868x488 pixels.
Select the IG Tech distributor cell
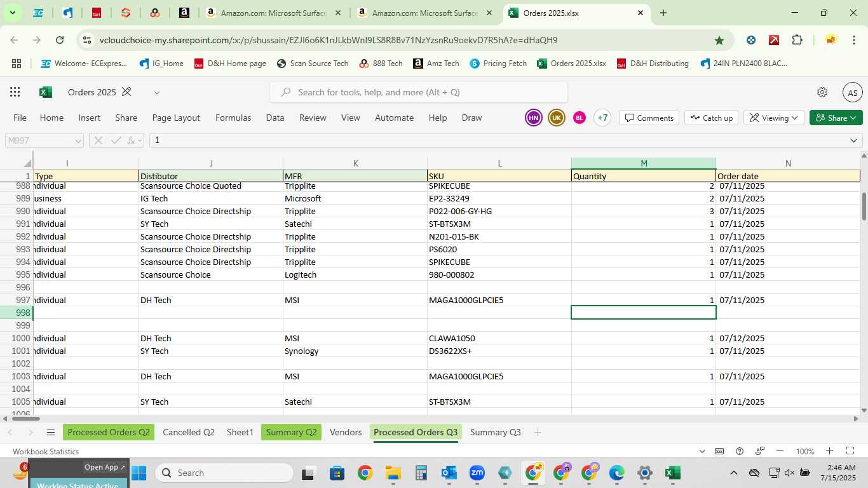click(x=210, y=198)
